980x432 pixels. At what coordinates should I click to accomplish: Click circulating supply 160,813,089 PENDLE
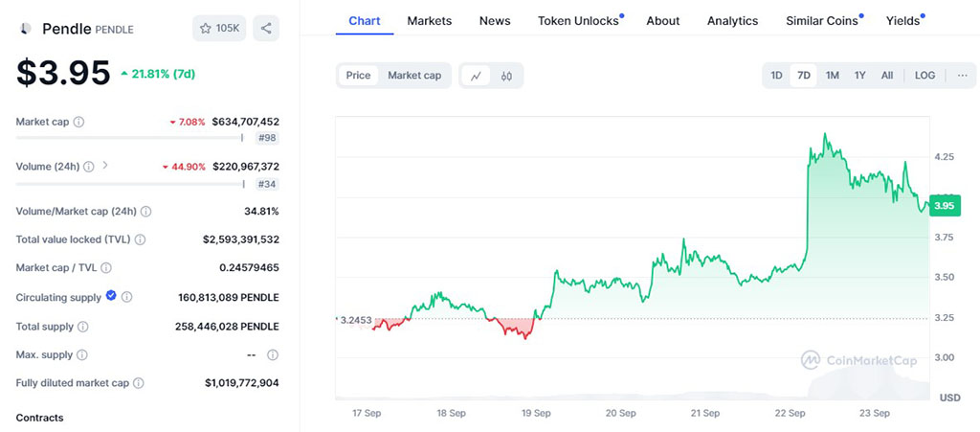[x=229, y=297]
